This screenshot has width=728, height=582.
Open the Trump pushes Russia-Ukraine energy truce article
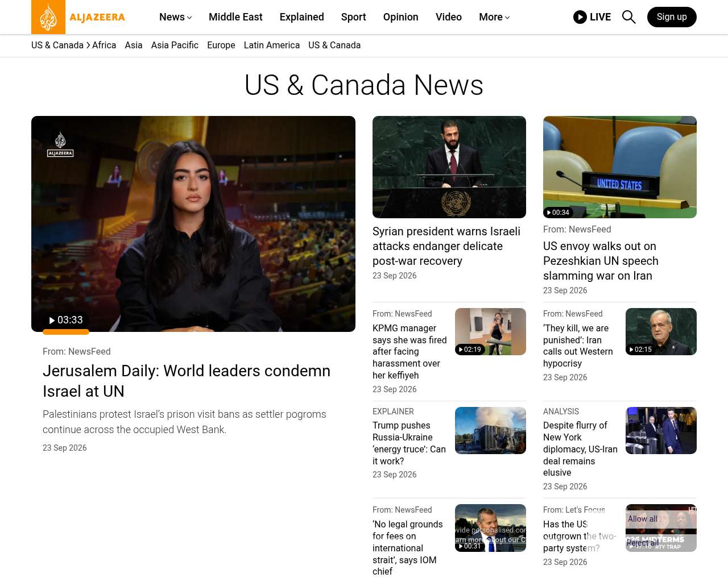(409, 443)
